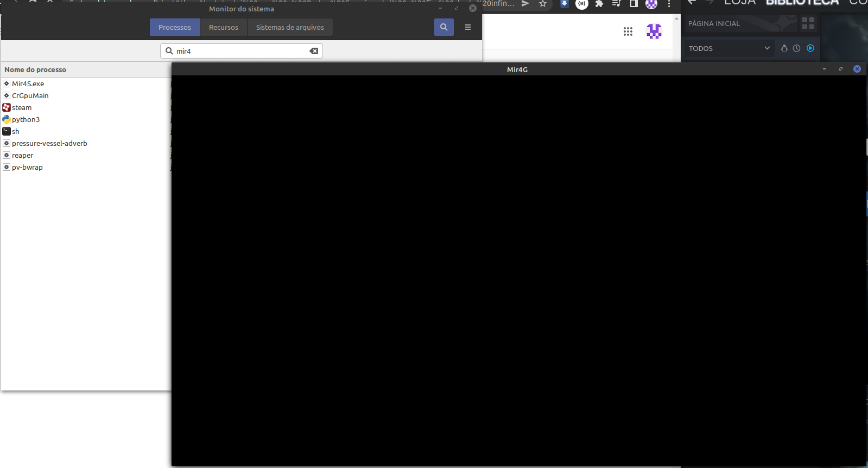
Task: Toggle the browser side panel
Action: click(x=633, y=4)
